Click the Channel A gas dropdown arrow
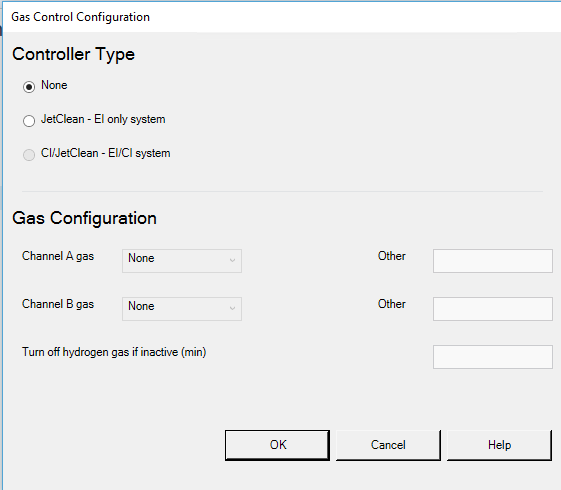Viewport: 561px width, 490px height. pos(232,260)
